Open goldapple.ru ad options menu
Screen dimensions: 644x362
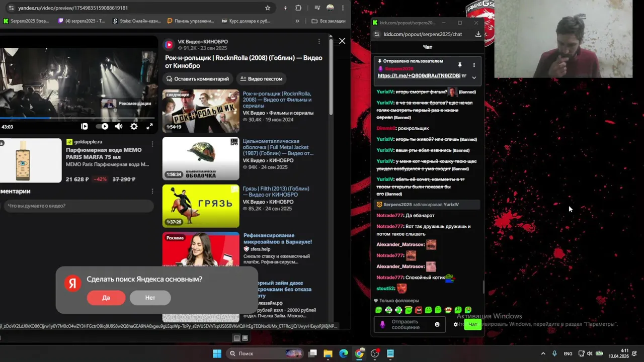click(x=152, y=144)
